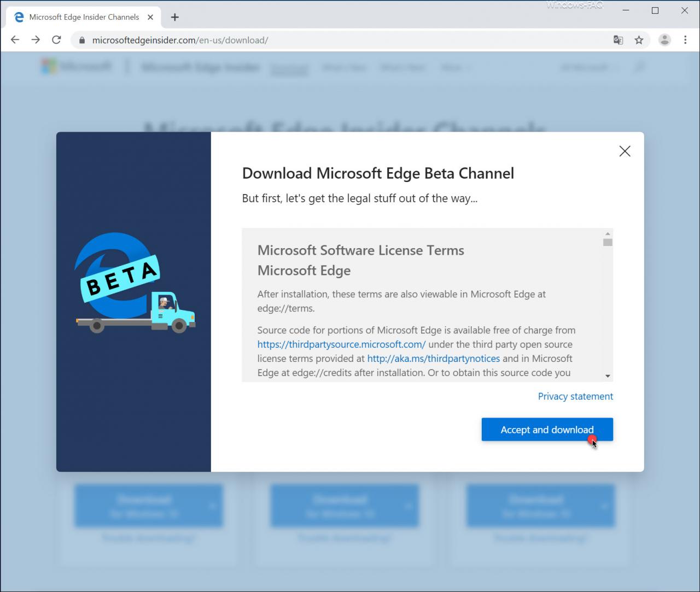The height and width of the screenshot is (592, 700).
Task: Click the Edge Beta truck illustration
Action: pos(135,283)
